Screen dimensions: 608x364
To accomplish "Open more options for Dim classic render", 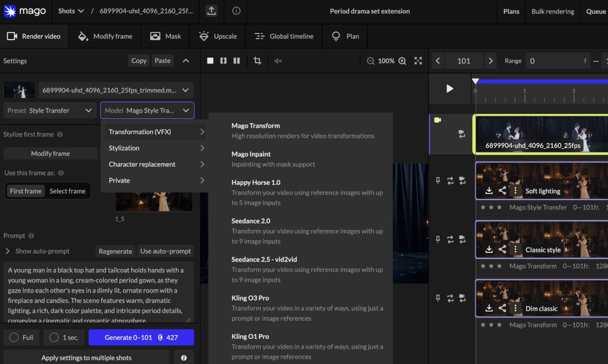I will (516, 308).
